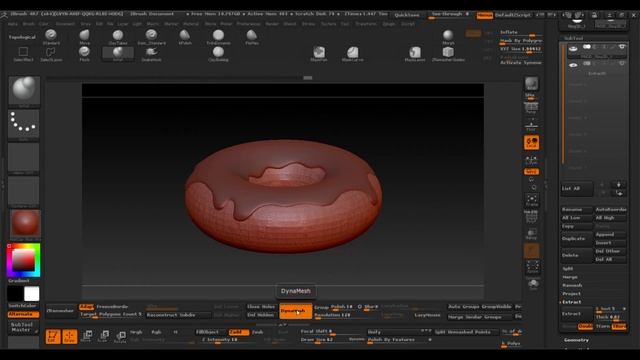Enable Zadd sculpt mode

239,332
